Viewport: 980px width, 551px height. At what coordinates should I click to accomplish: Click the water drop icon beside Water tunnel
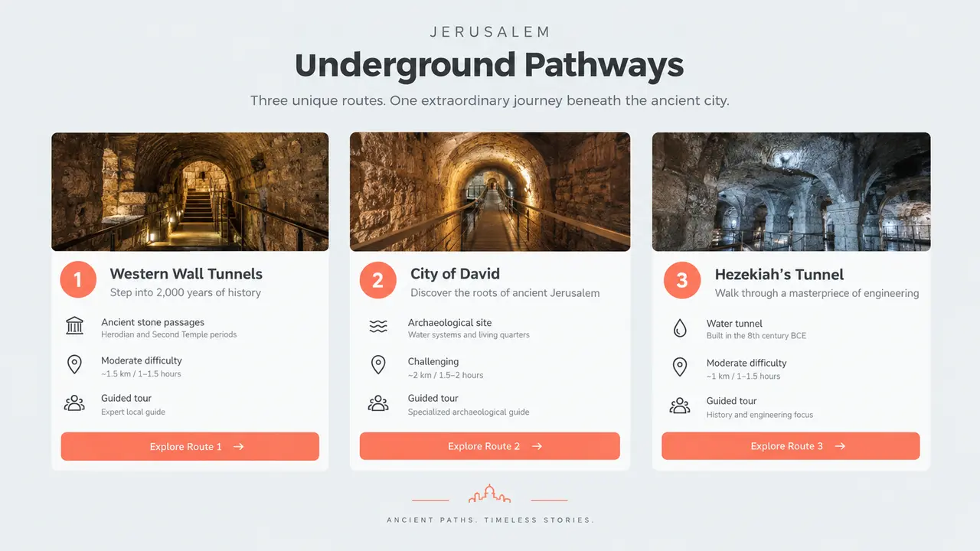pyautogui.click(x=680, y=328)
